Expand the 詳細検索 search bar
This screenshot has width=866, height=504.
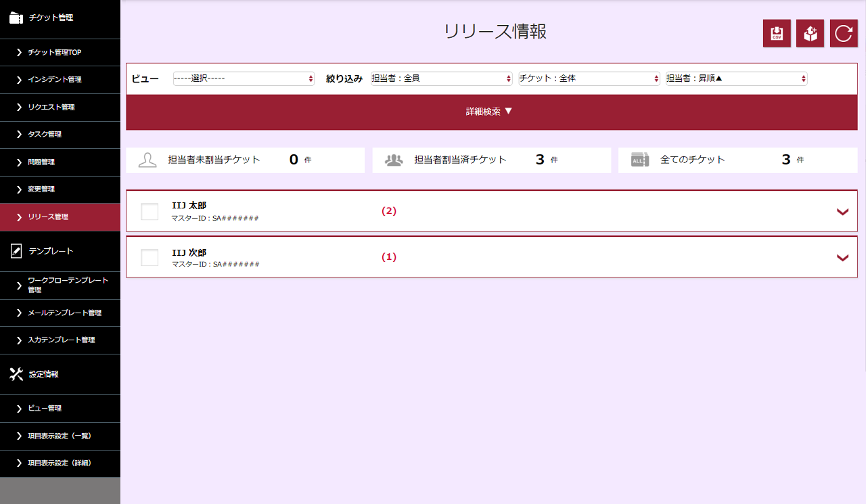pos(492,112)
